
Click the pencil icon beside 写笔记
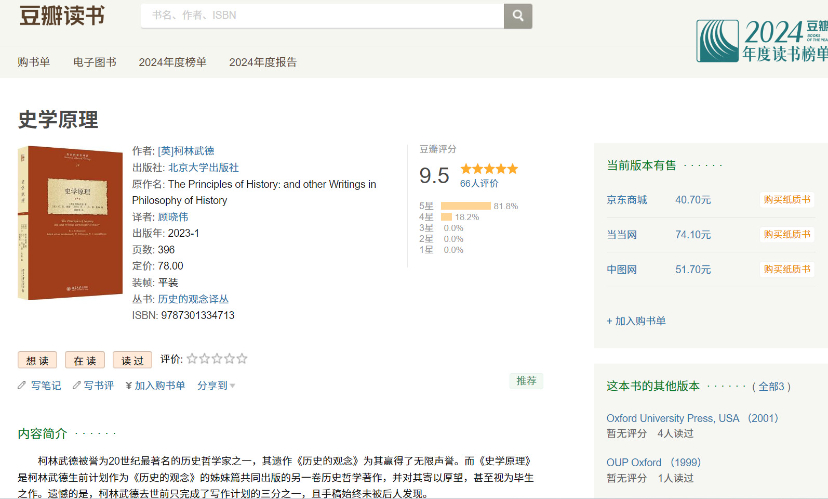click(22, 385)
